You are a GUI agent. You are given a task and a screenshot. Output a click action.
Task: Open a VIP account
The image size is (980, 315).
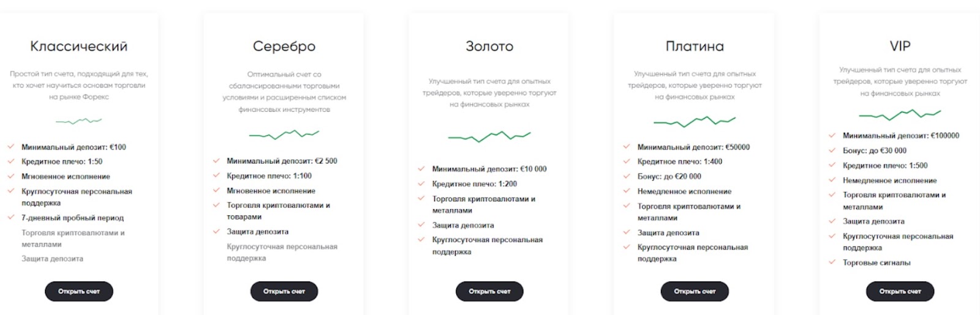tap(900, 291)
